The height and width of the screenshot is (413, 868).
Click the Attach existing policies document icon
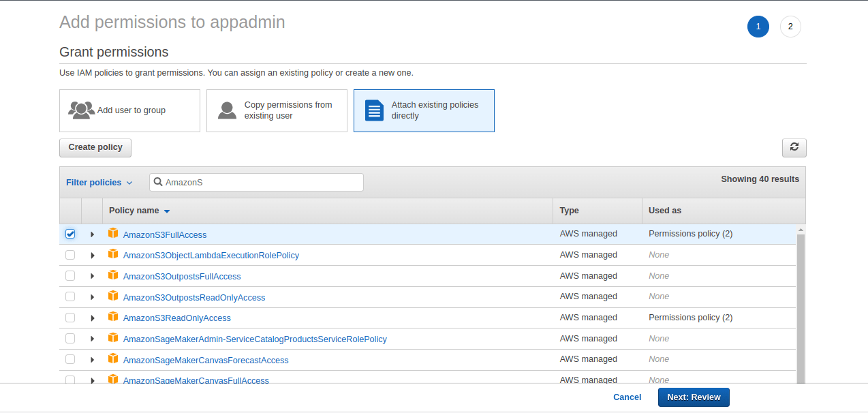(374, 110)
